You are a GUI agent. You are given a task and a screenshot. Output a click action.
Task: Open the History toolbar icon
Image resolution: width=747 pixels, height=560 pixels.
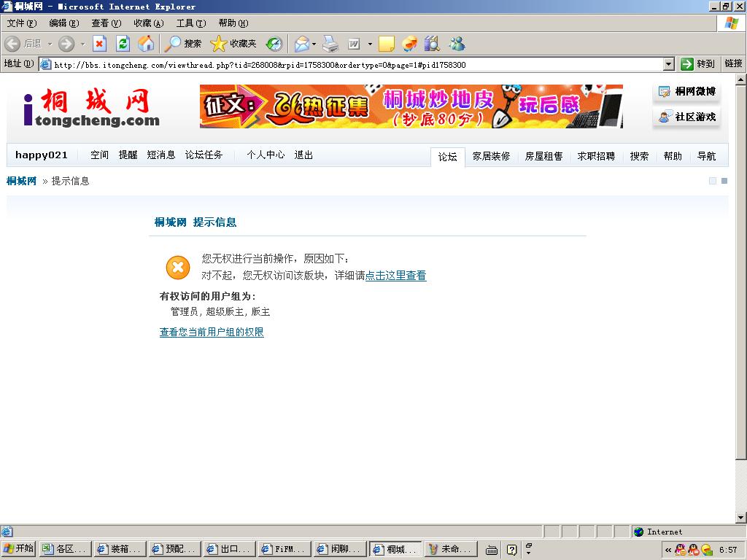tap(274, 44)
